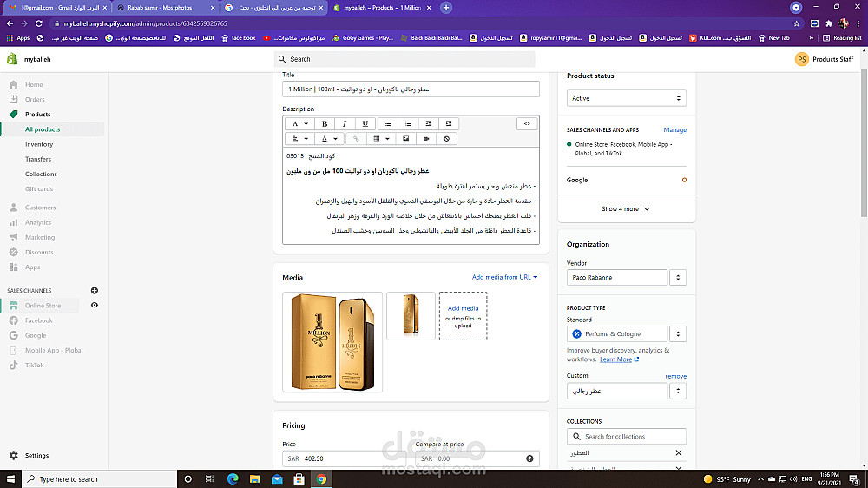Insert video into description
This screenshot has height=488, width=868.
tap(426, 138)
